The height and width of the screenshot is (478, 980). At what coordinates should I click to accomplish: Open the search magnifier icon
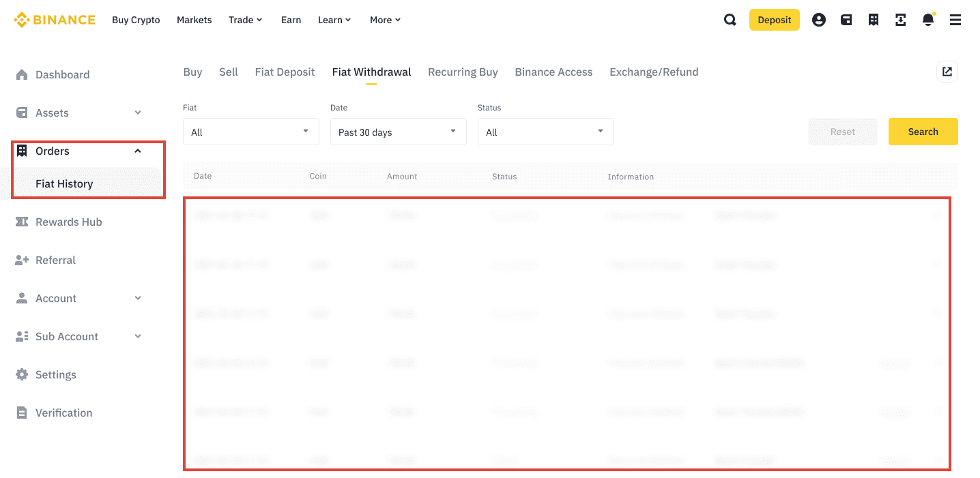tap(730, 20)
